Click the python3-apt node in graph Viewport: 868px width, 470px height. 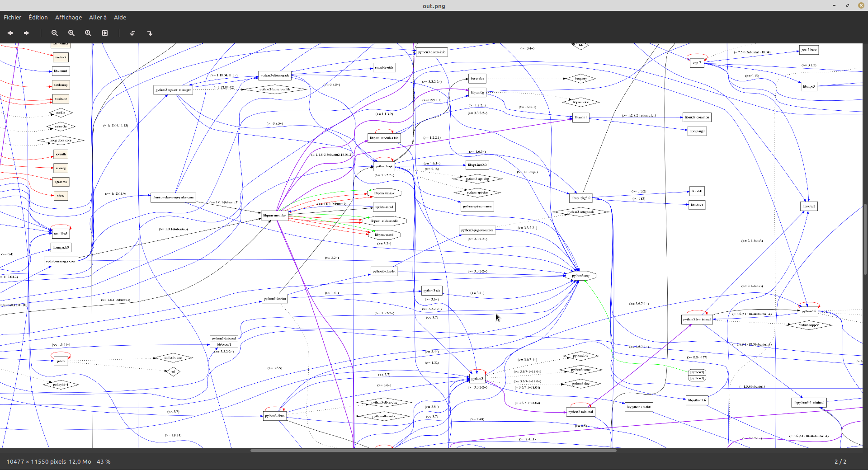point(384,166)
